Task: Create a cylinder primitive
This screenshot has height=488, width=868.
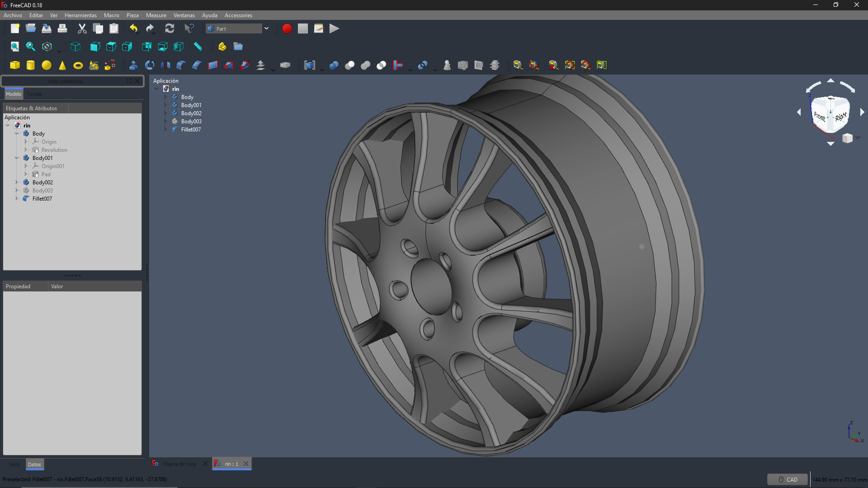Action: pyautogui.click(x=31, y=65)
